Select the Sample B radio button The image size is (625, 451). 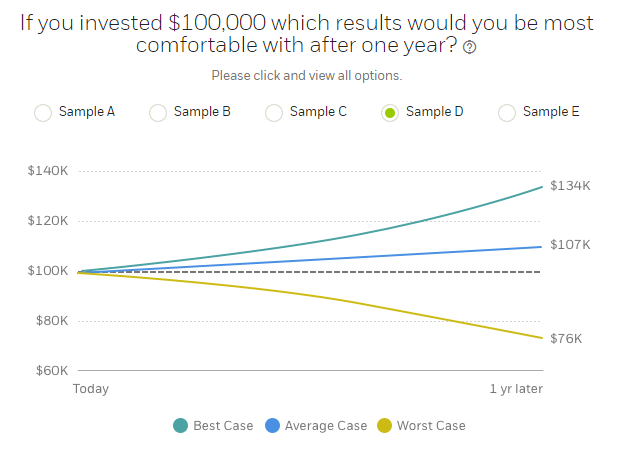(158, 113)
